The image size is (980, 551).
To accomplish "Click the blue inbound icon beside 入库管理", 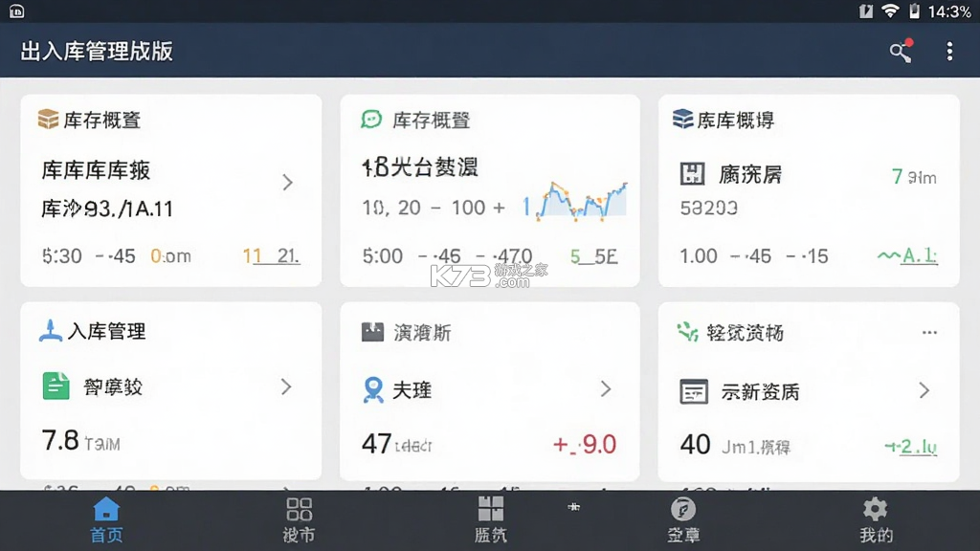I will [51, 330].
